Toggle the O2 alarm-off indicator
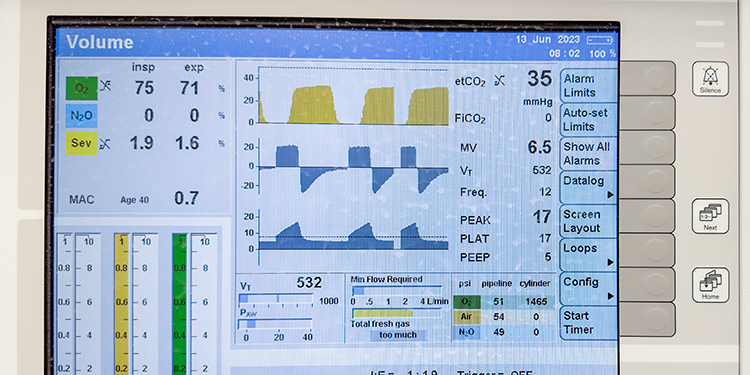The image size is (750, 375). pyautogui.click(x=106, y=86)
